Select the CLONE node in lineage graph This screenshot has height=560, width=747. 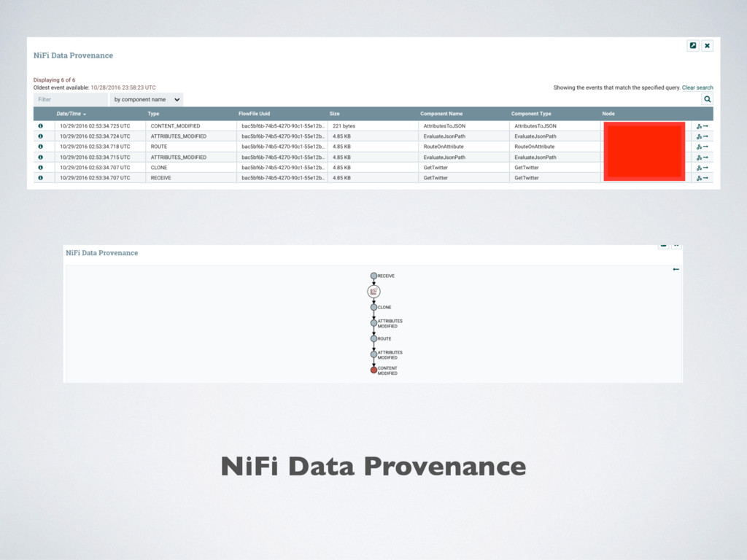tap(374, 307)
